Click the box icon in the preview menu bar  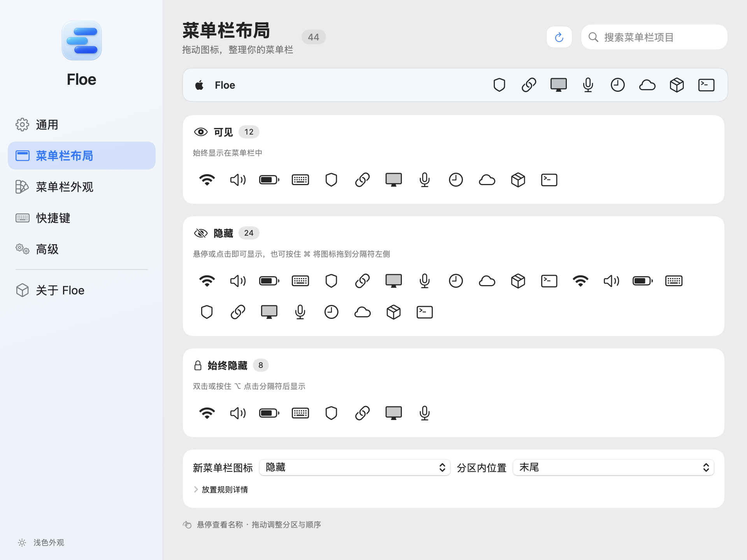[677, 85]
